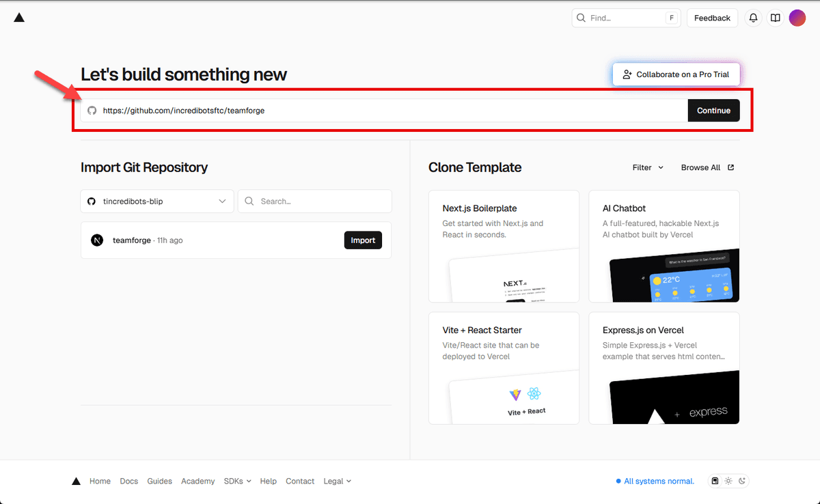Open the Filter dropdown for templates

tap(646, 167)
